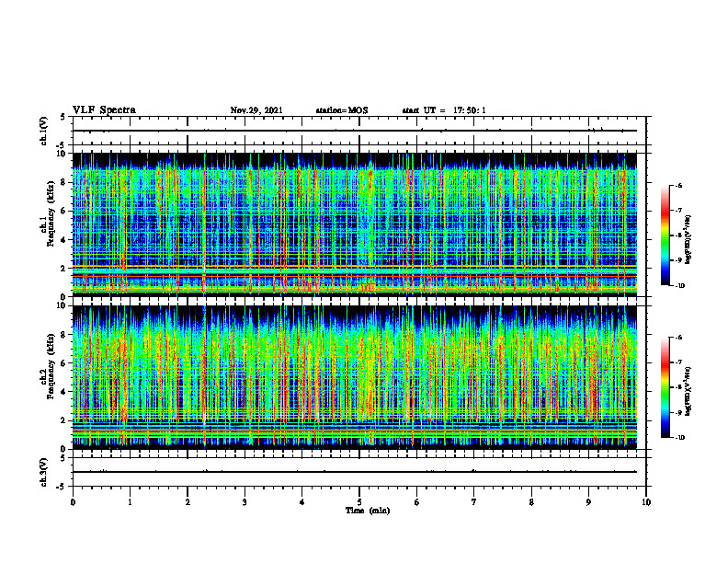Click the time axis tick label "0"
The width and height of the screenshot is (728, 563).
[x=73, y=502]
